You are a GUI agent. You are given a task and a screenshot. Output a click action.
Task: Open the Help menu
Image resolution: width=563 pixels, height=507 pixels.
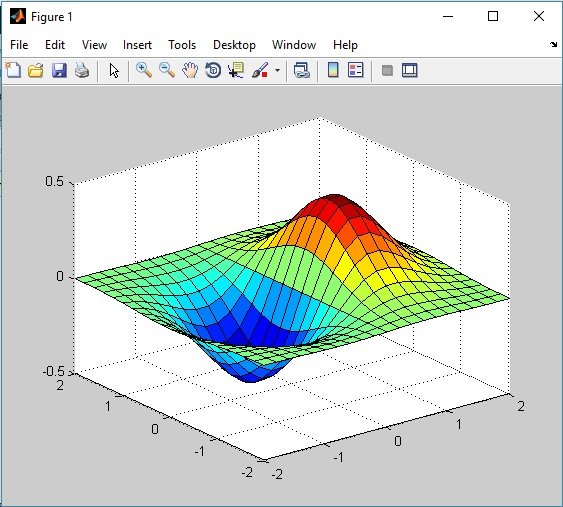(x=345, y=45)
